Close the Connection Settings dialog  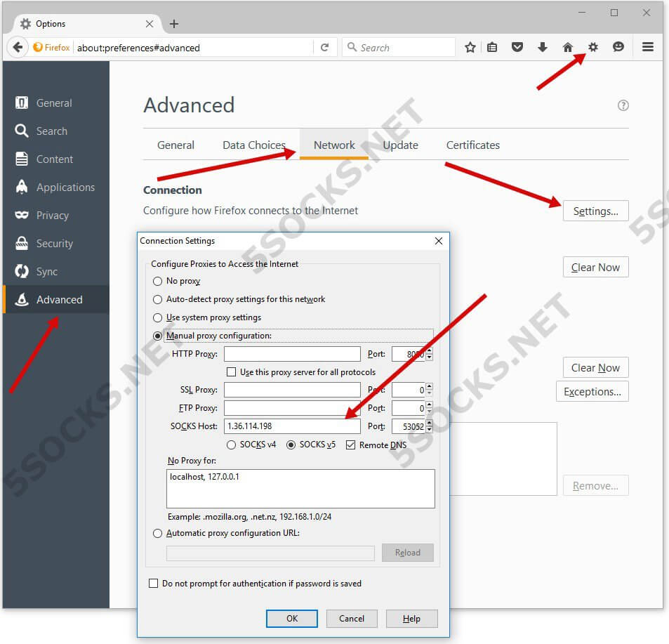tap(439, 241)
